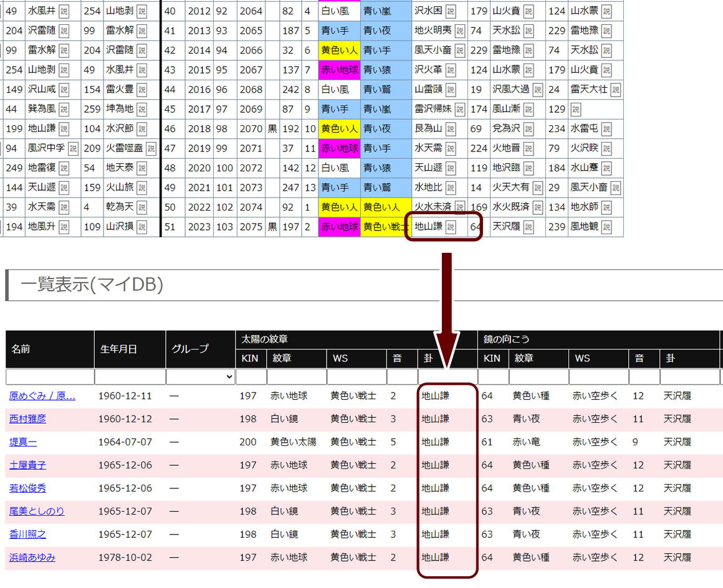Image resolution: width=723 pixels, height=588 pixels.
Task: Focus the 名前 filter text box
Action: (x=49, y=377)
